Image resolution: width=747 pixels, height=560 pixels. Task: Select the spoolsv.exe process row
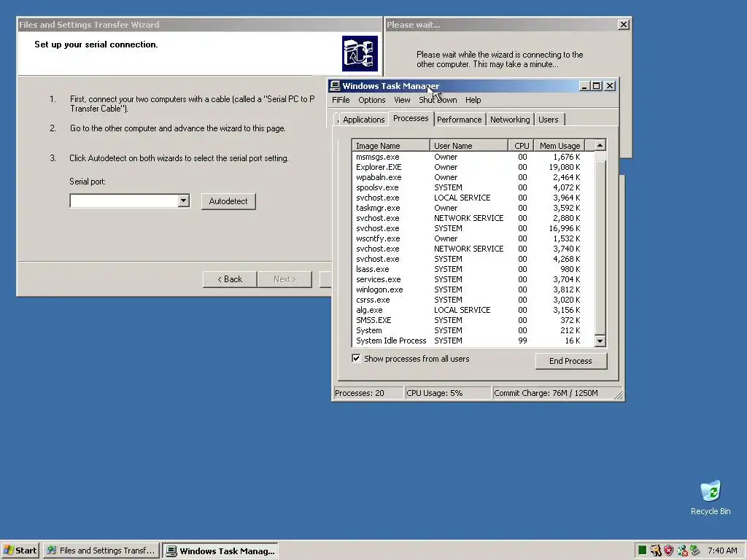[473, 187]
